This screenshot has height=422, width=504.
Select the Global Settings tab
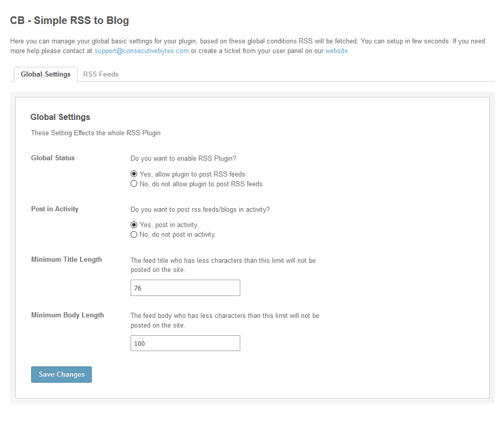45,75
